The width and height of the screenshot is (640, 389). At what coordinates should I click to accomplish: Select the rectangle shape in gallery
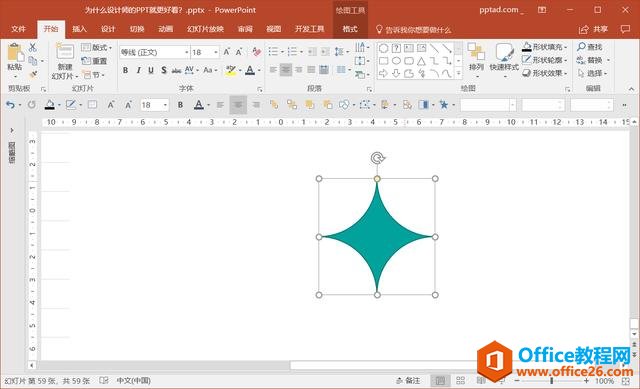(x=383, y=61)
